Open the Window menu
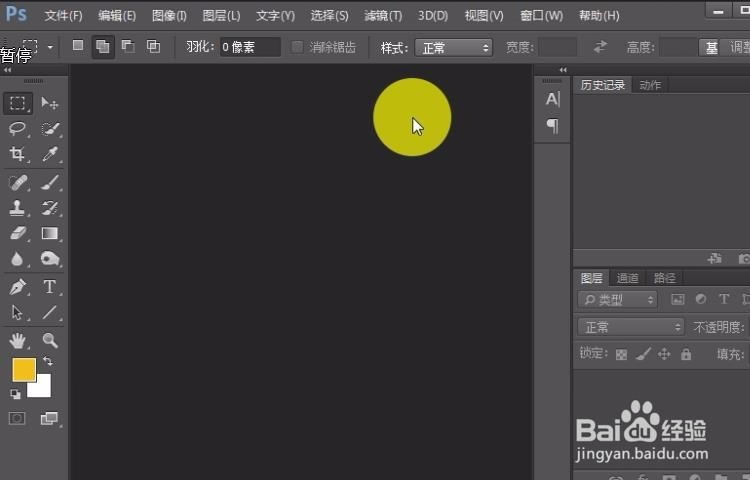This screenshot has width=750, height=480. (x=541, y=16)
